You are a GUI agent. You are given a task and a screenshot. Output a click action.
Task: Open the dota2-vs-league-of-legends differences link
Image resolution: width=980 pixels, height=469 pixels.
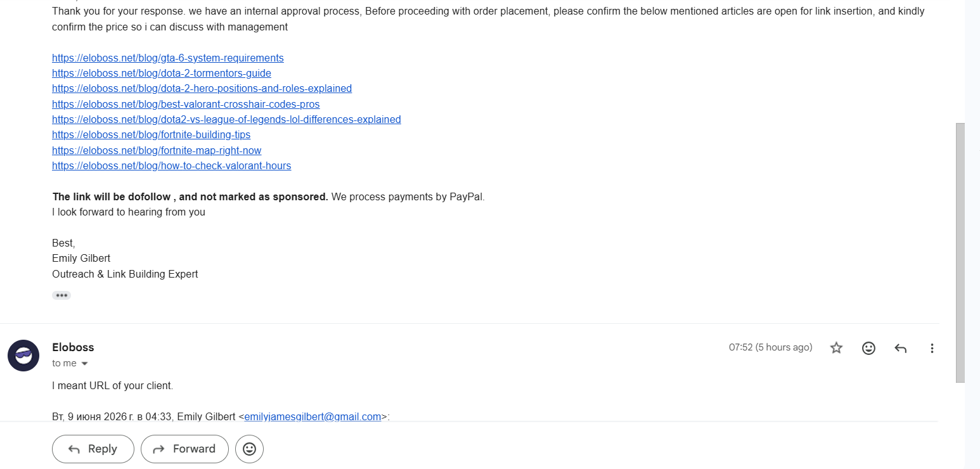coord(226,119)
